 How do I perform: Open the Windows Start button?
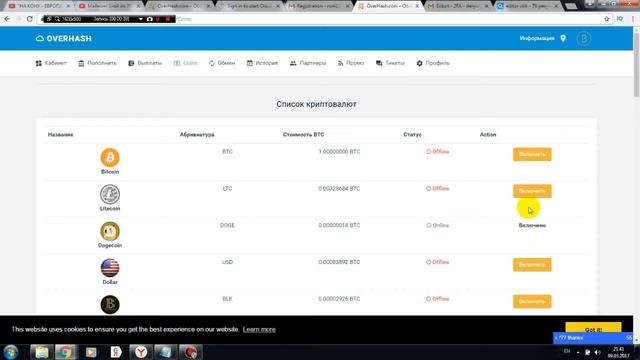tap(11, 352)
